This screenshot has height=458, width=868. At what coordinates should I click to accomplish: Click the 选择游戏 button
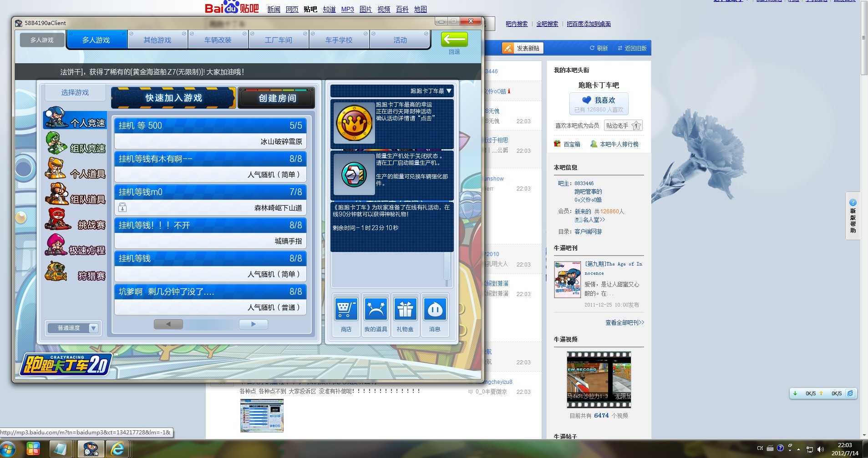tap(75, 92)
